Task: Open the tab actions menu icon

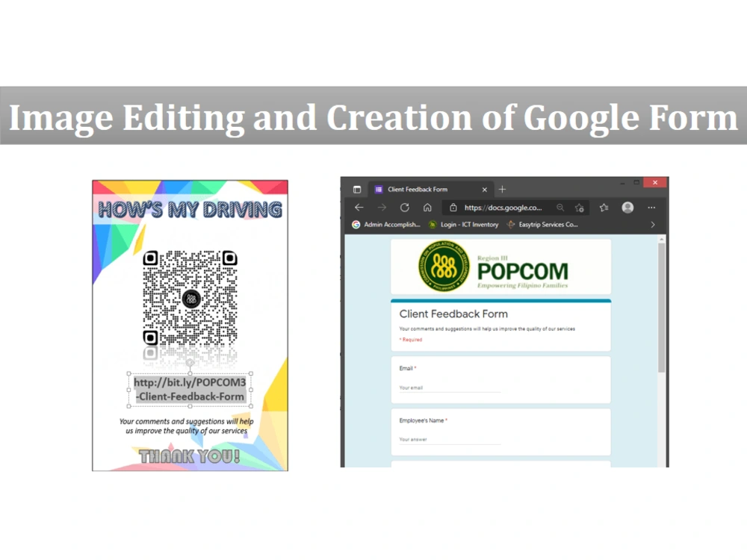Action: pos(357,190)
